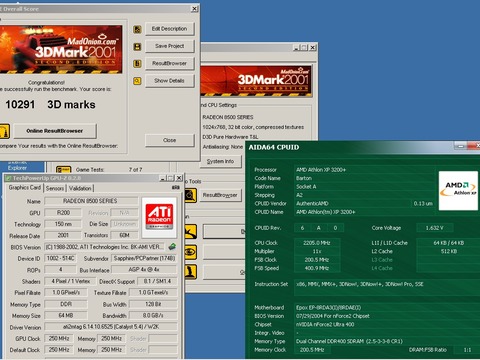Click the ATI Radeon logo in GPU-Z
The width and height of the screenshot is (480, 360).
159,217
